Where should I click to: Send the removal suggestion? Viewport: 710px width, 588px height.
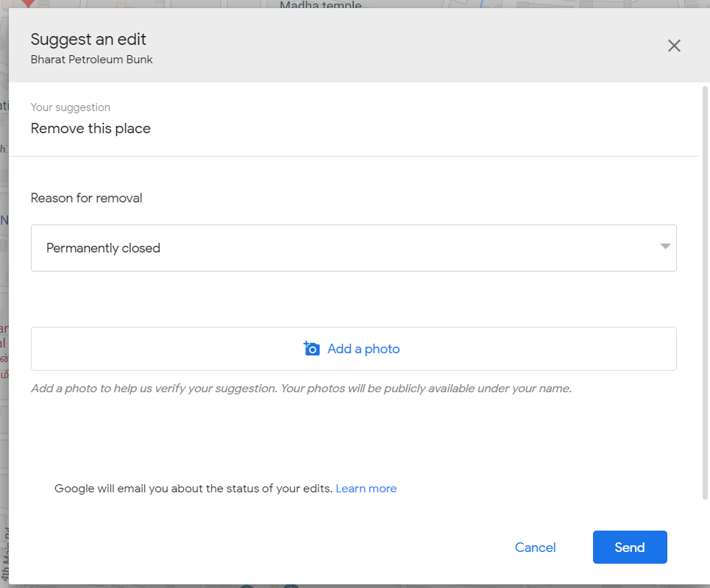tap(629, 548)
